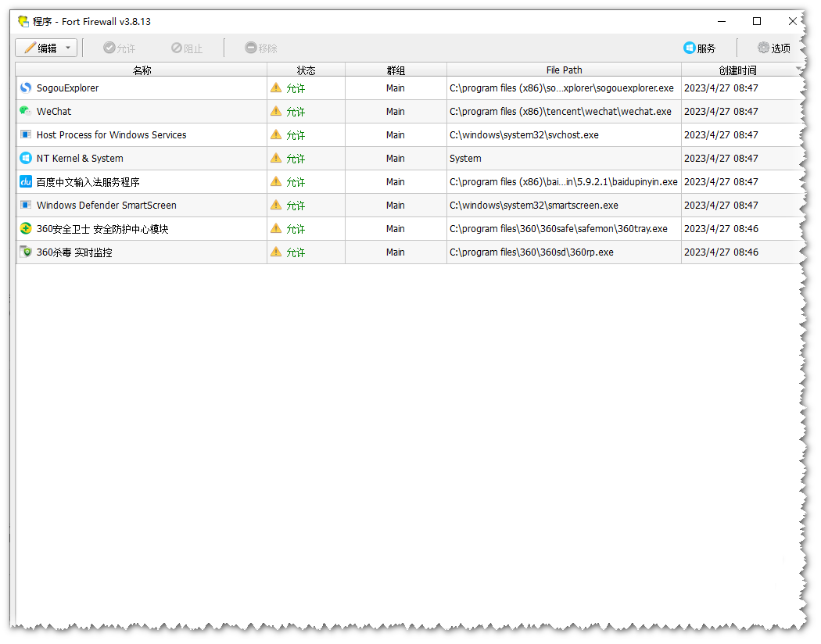This screenshot has height=644, width=821.
Task: Click the svchost.exe file path
Action: (x=524, y=135)
